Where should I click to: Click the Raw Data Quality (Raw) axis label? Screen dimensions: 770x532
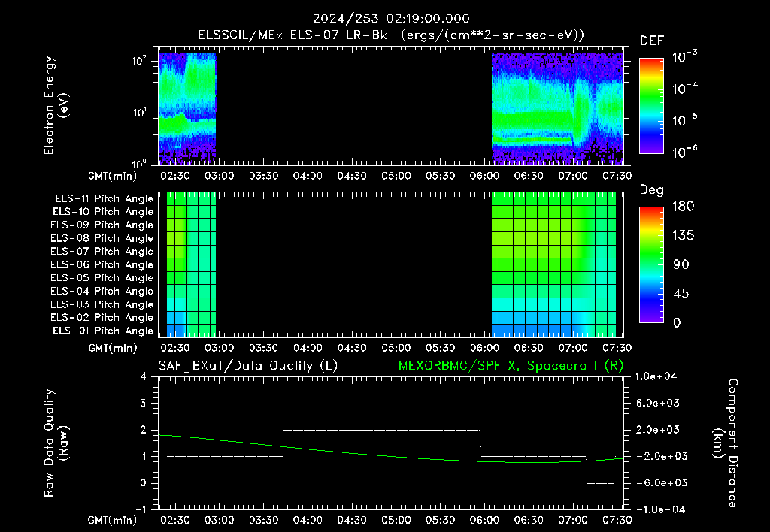[56, 443]
